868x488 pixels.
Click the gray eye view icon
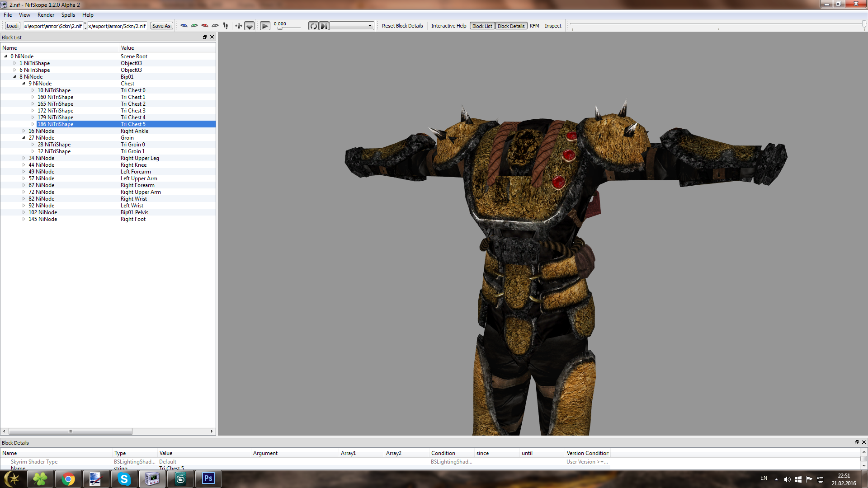tap(215, 26)
